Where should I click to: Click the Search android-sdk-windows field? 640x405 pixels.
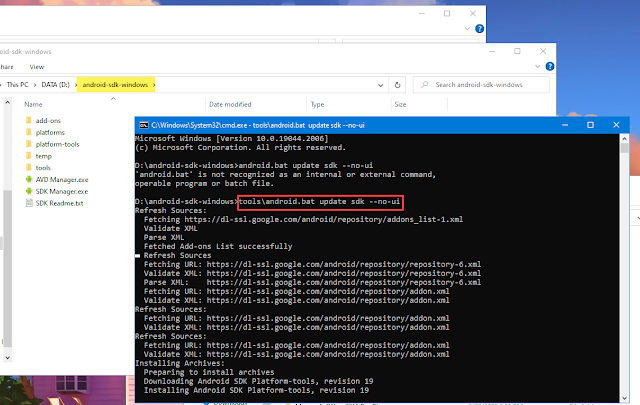click(482, 85)
